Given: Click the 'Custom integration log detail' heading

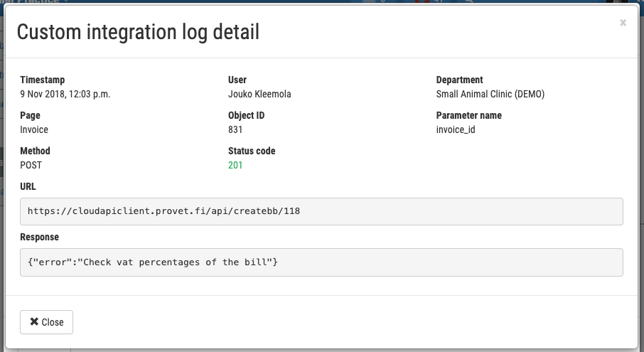Looking at the screenshot, I should click(138, 32).
